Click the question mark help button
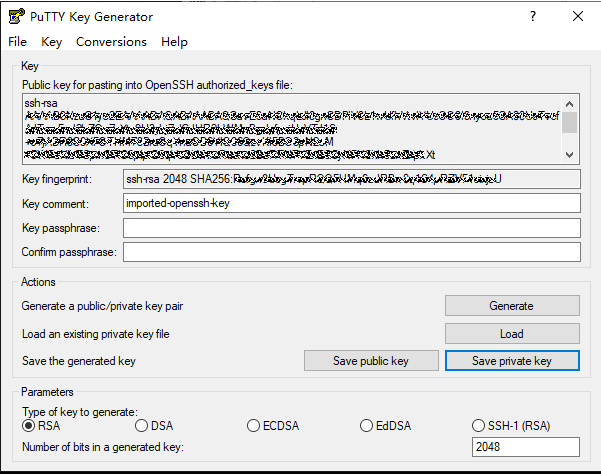601x474 pixels. (533, 16)
